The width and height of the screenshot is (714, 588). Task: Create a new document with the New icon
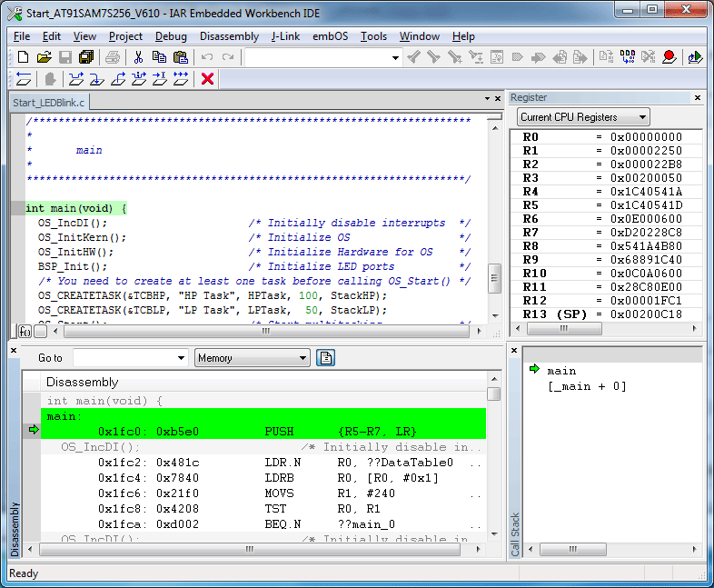(23, 57)
